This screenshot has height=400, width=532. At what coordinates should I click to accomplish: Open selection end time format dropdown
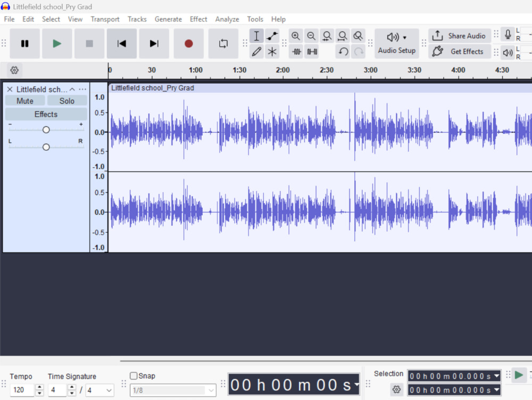[x=497, y=390]
